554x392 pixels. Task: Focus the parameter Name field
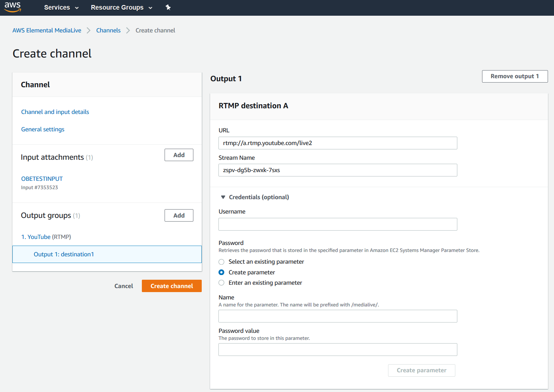[x=338, y=316]
